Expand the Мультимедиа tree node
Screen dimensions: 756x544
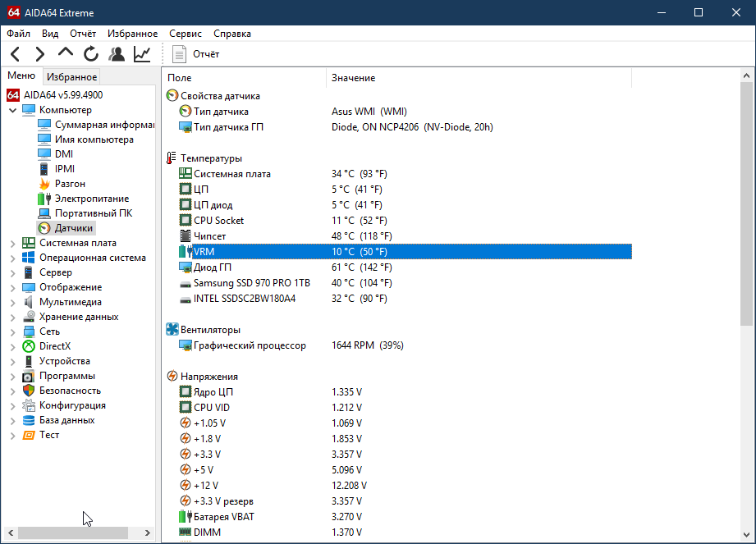13,303
